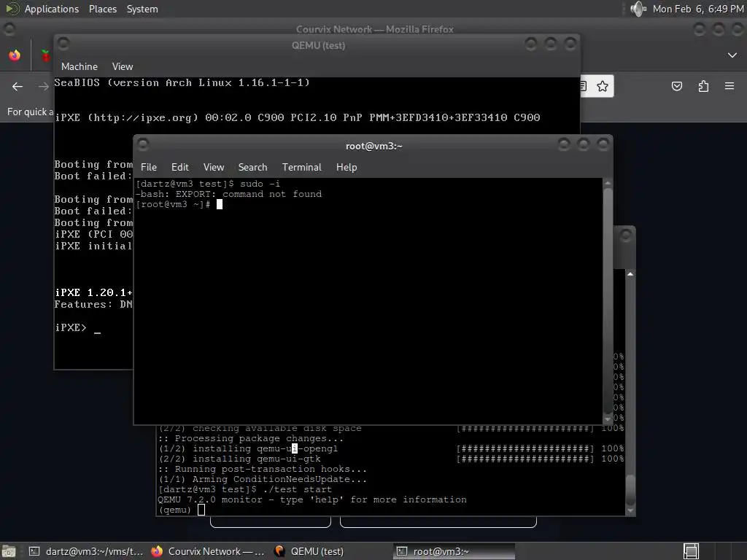Click the root@vm3:~ terminal title bar

pyautogui.click(x=374, y=146)
